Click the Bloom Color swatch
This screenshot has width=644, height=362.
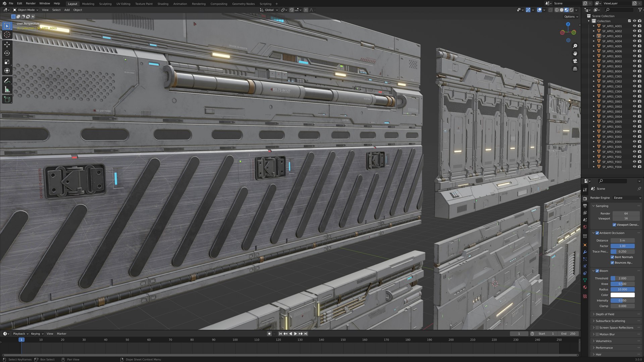click(x=622, y=295)
